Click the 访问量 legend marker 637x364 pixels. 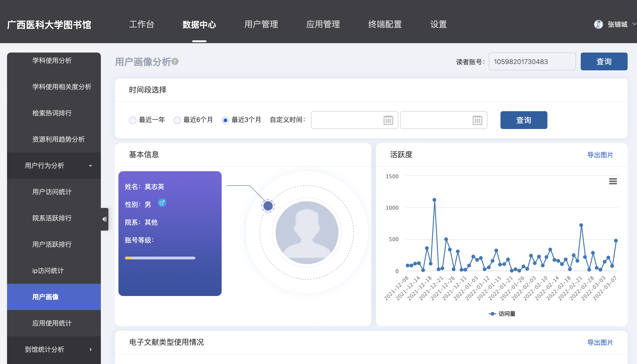click(x=492, y=314)
